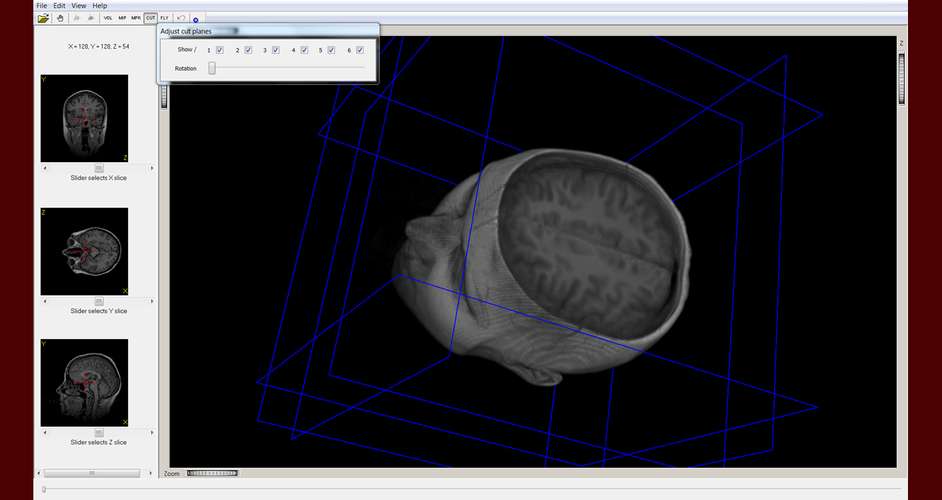This screenshot has height=500, width=942.
Task: Click the Z slice slider thumb
Action: click(x=99, y=433)
